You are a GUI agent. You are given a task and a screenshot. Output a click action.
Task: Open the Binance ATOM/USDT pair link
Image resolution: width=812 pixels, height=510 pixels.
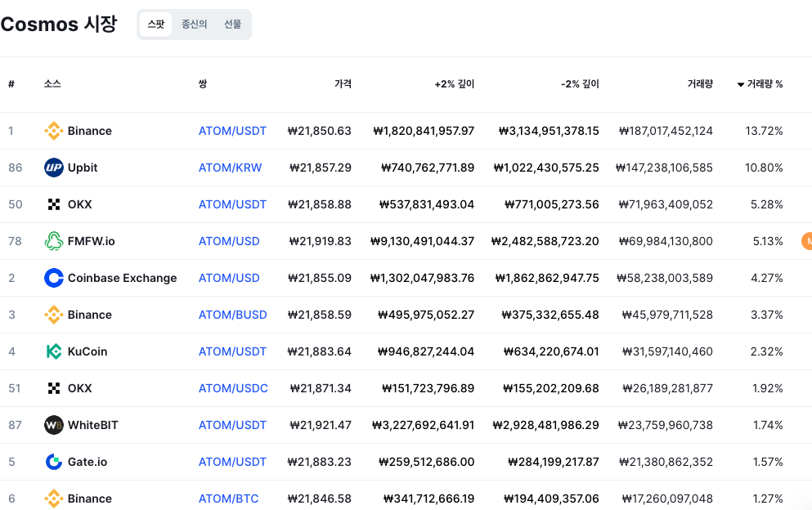(x=232, y=131)
